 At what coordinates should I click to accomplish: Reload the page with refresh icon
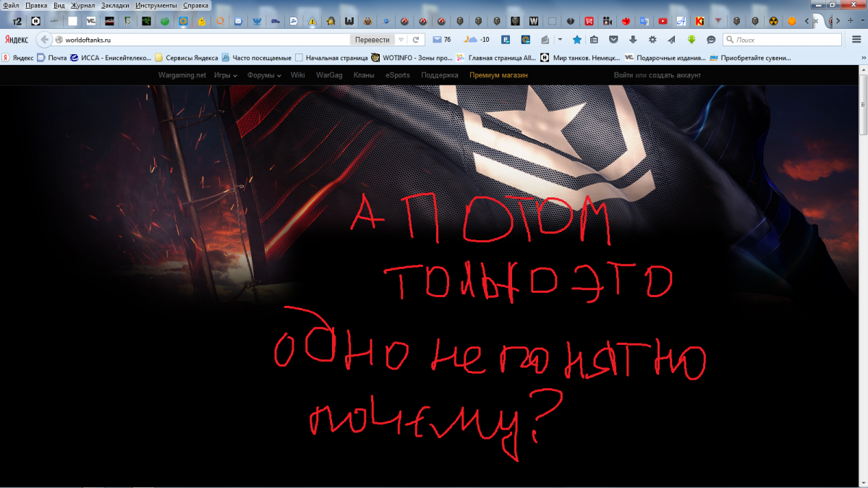(x=416, y=40)
